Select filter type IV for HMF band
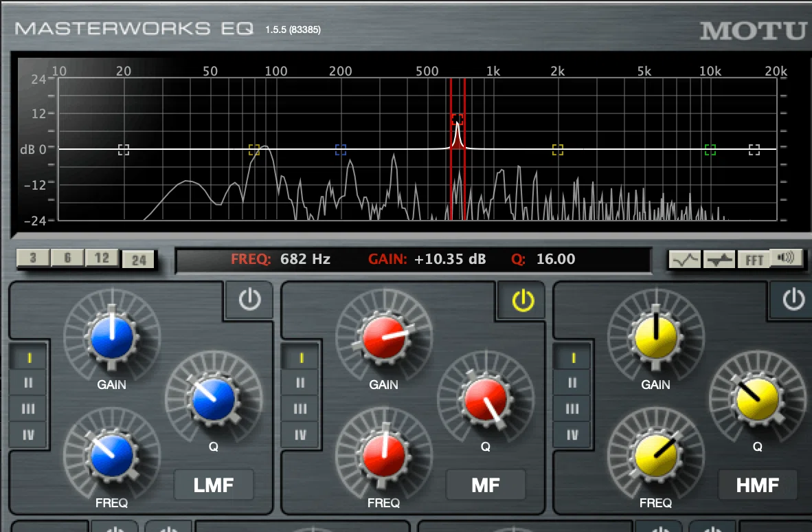This screenshot has height=532, width=812. pos(573,434)
